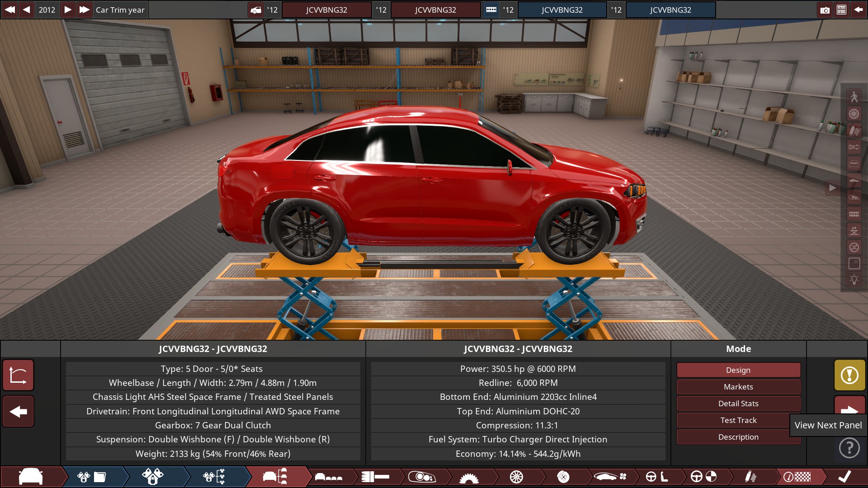Toggle drivetrain visibility icon

(x=854, y=147)
